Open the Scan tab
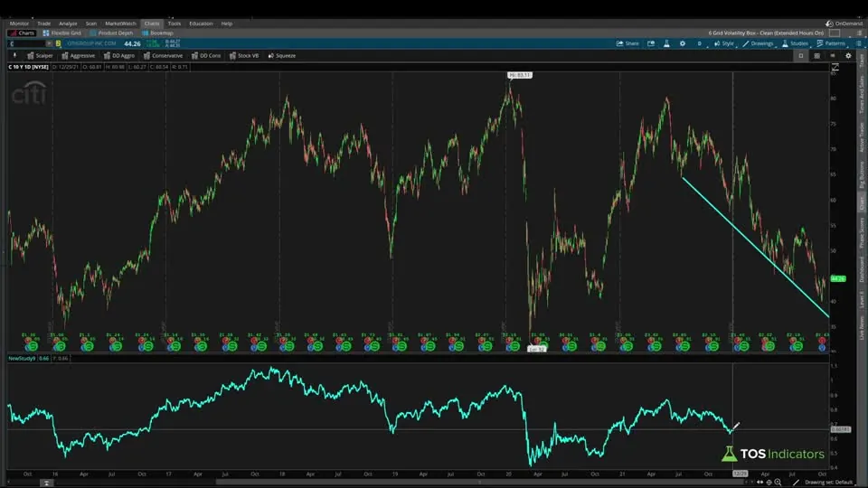 (90, 23)
